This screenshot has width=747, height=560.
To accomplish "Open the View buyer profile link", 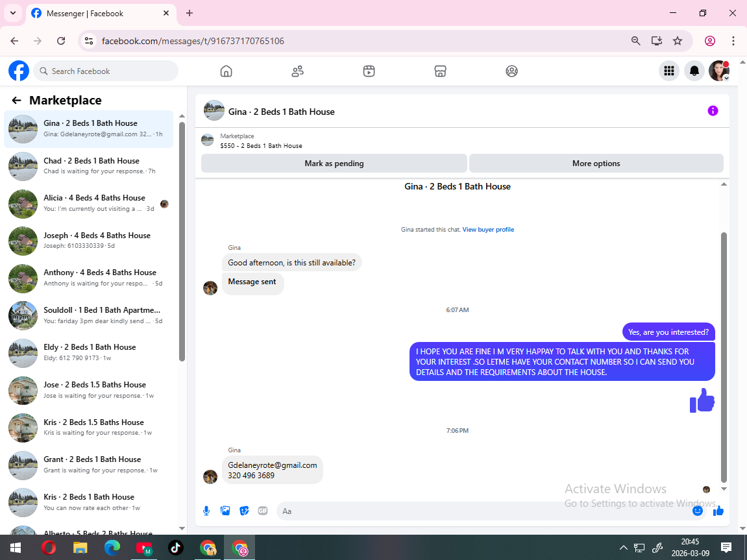I will (488, 230).
